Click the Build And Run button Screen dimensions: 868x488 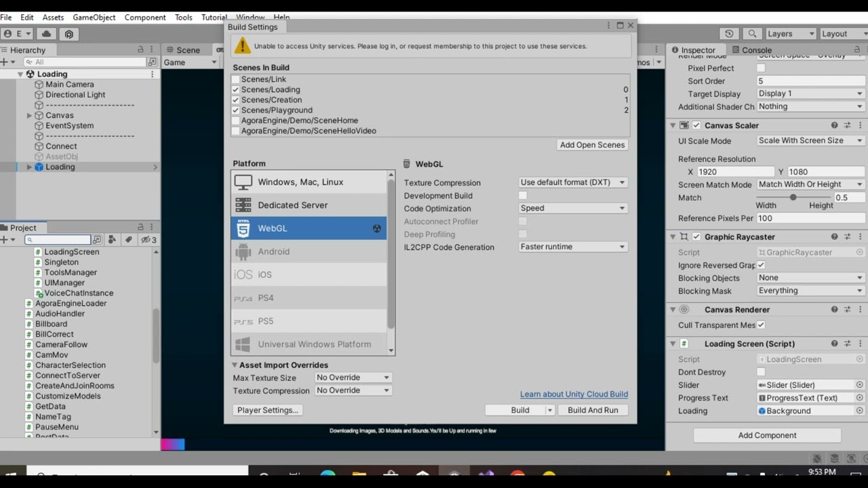click(593, 410)
